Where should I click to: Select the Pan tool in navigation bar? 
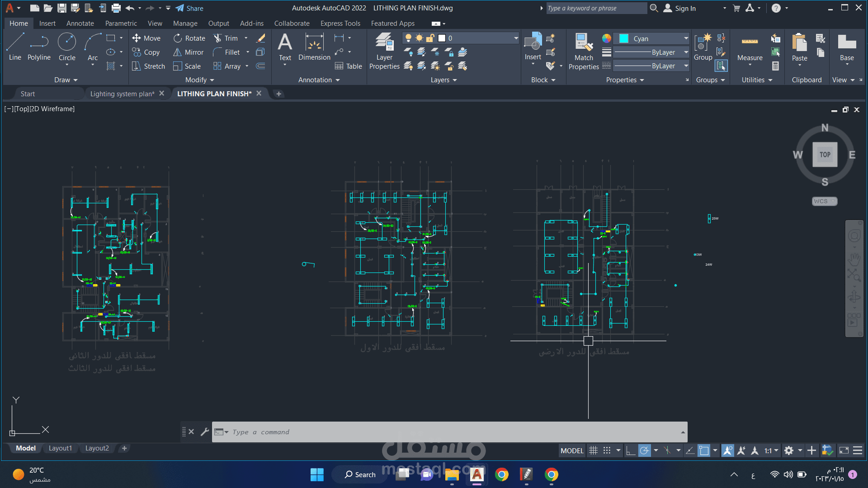(854, 260)
